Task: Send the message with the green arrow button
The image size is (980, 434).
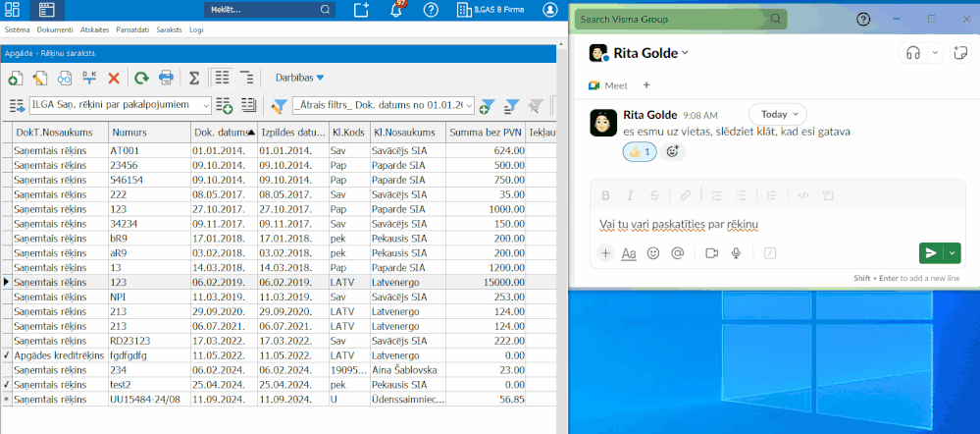Action: [931, 253]
